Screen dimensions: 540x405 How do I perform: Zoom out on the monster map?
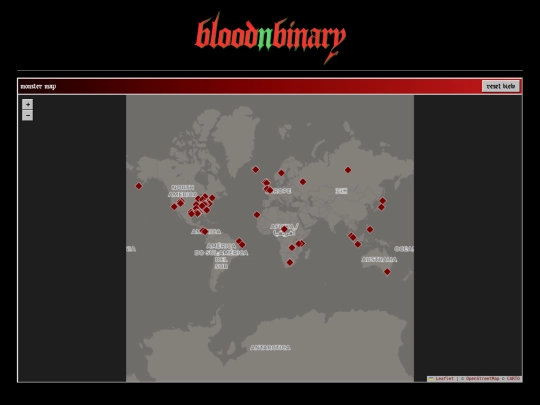(x=28, y=115)
